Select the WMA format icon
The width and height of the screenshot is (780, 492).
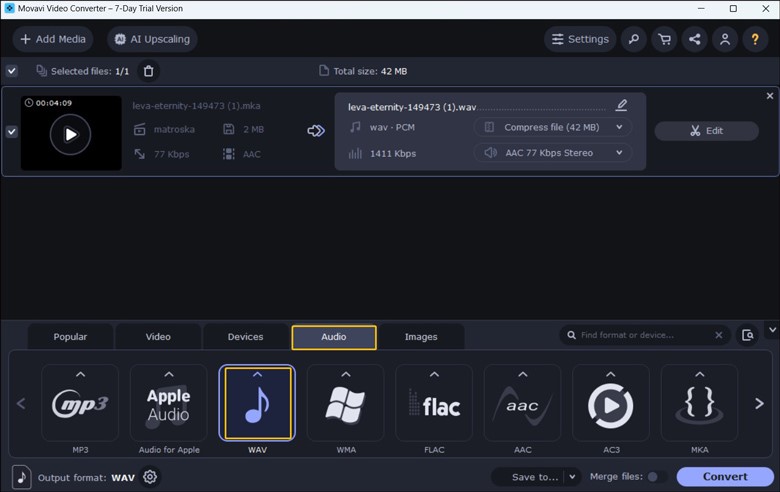coord(346,404)
